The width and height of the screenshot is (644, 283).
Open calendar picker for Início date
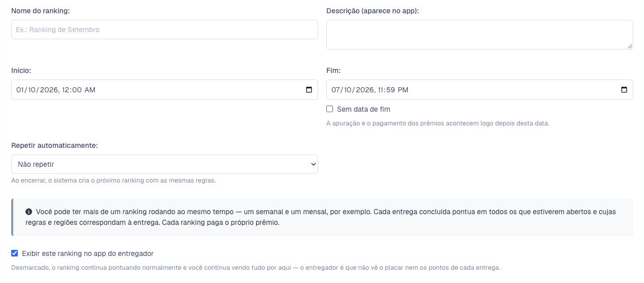click(309, 90)
